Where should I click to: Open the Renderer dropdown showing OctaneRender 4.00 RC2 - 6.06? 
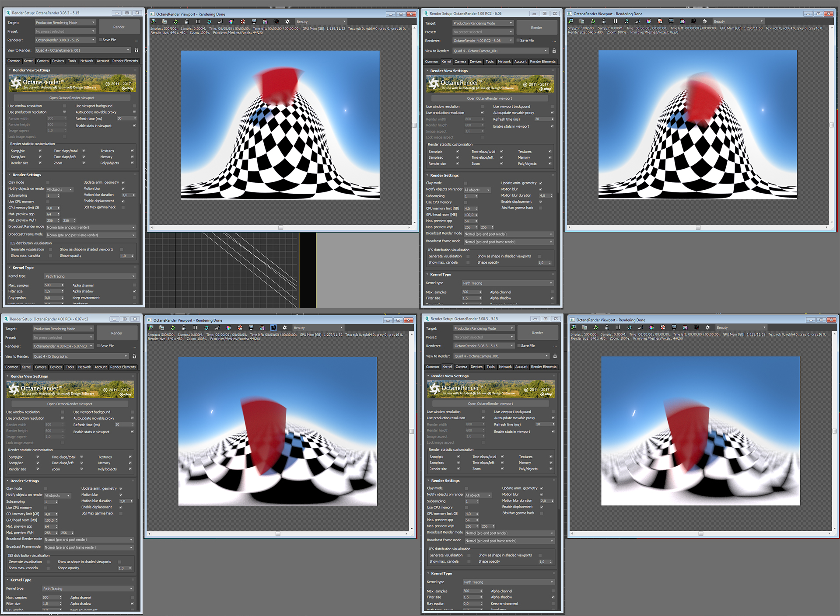pyautogui.click(x=483, y=41)
